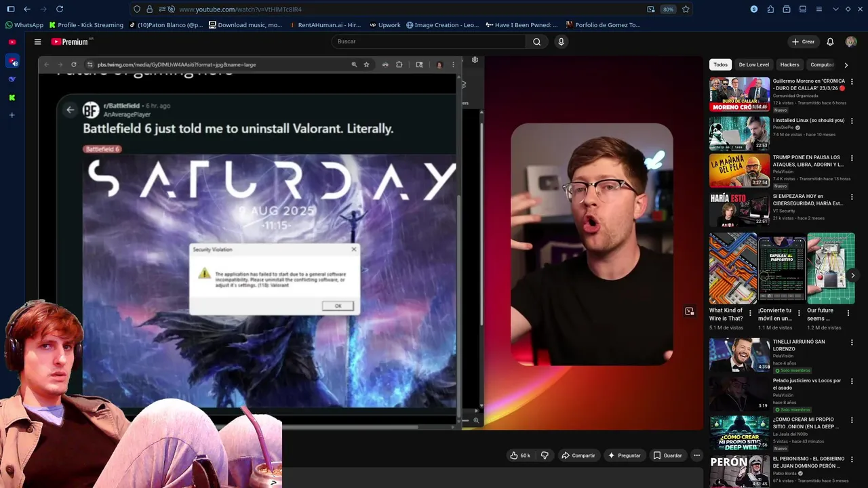Open Profile - Kick Streaming bookmark
The image size is (868, 488).
point(86,25)
